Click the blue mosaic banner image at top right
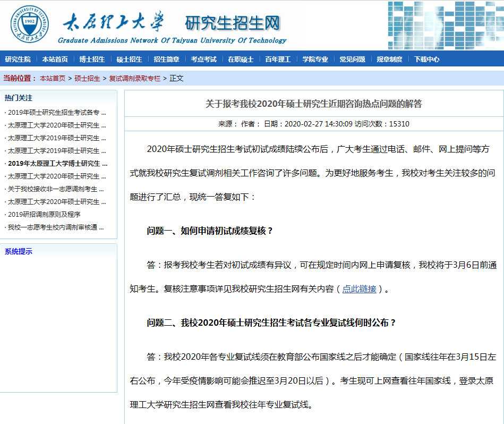The image size is (504, 424). [445, 25]
